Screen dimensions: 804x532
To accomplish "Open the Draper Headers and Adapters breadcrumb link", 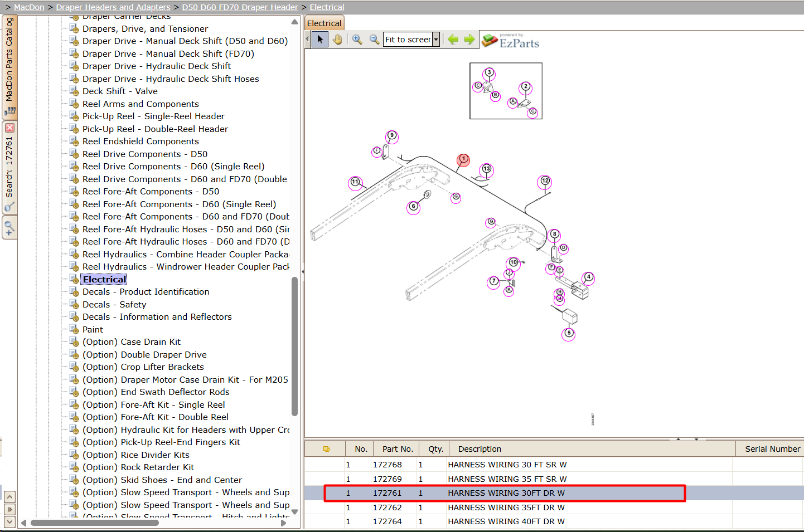I will (x=113, y=7).
